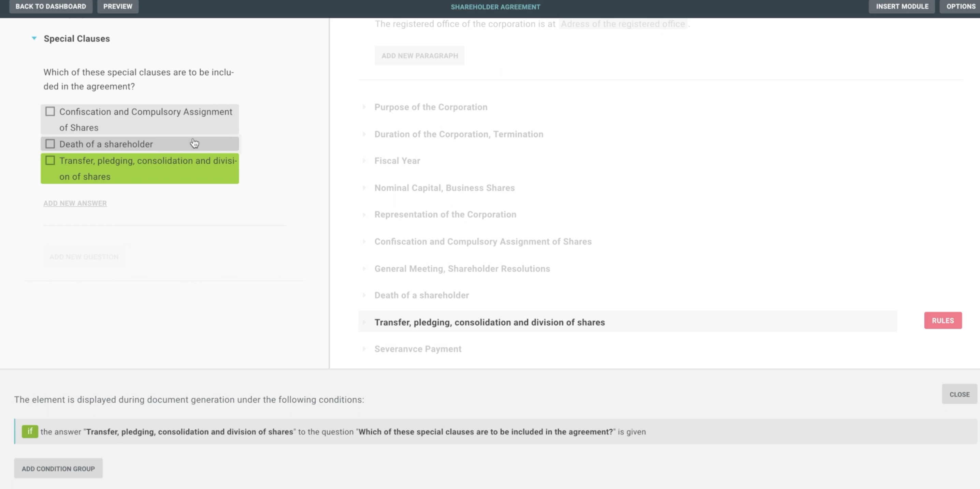Open the OPTIONS menu
The image size is (980, 489).
click(x=960, y=6)
